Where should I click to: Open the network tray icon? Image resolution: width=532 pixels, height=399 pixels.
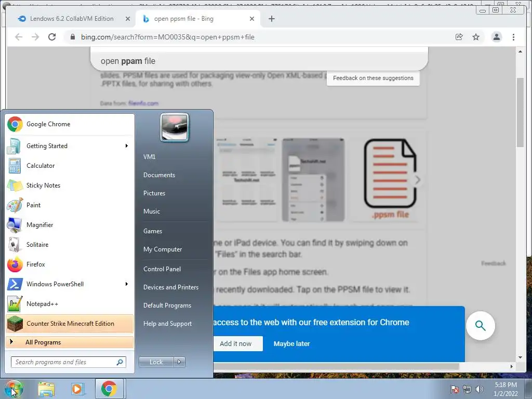(467, 389)
